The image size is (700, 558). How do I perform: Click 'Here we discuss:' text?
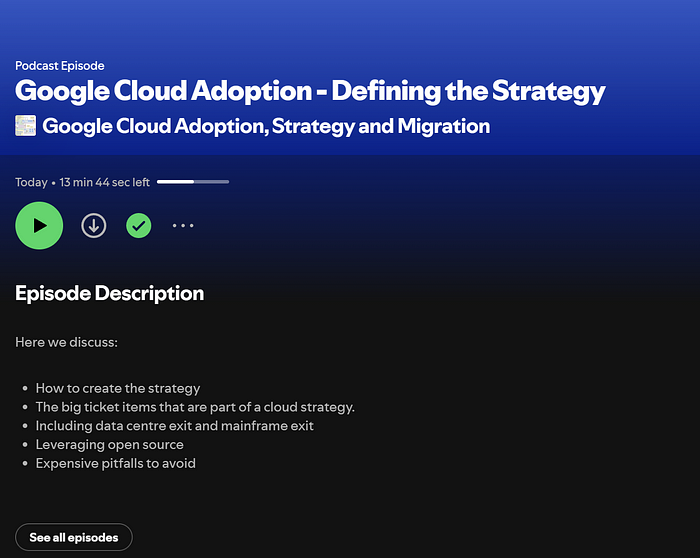click(67, 342)
